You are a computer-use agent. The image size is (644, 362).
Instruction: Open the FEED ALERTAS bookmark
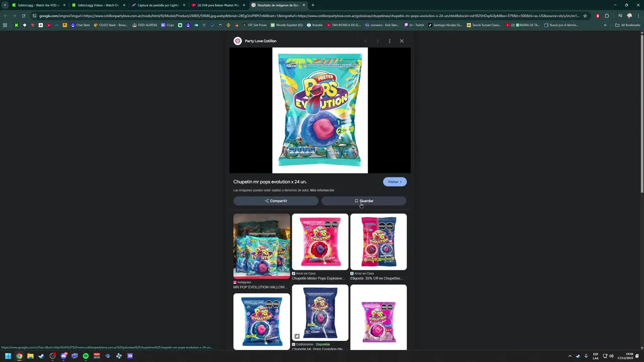(144, 25)
